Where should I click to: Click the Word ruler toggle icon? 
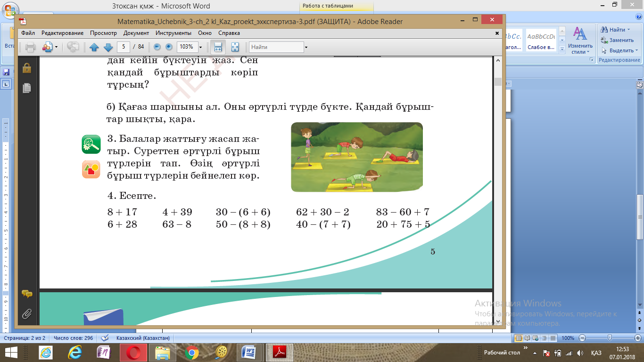639,85
